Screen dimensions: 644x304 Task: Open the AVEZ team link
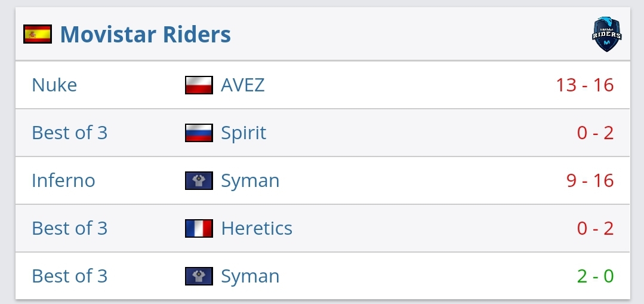pyautogui.click(x=243, y=85)
